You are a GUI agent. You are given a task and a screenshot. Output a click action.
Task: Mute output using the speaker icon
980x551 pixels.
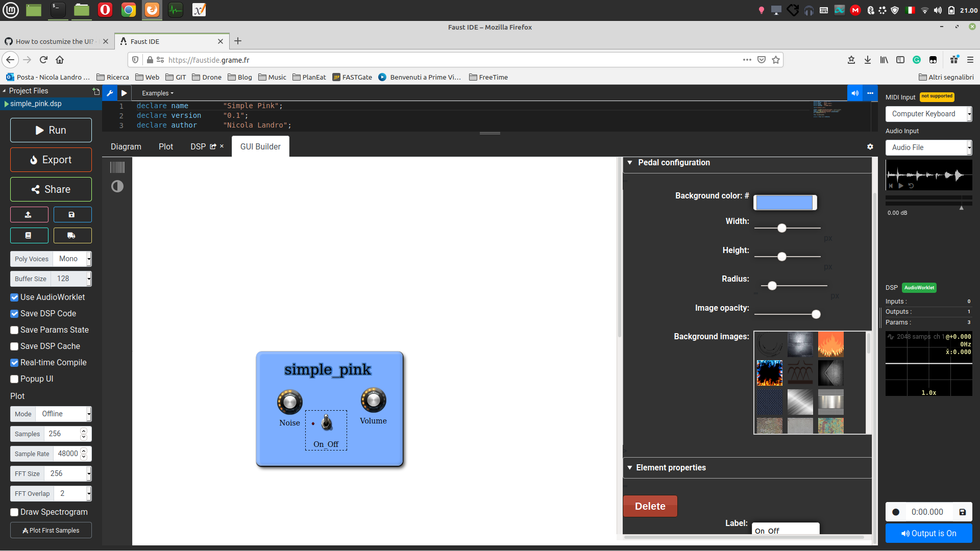(855, 93)
